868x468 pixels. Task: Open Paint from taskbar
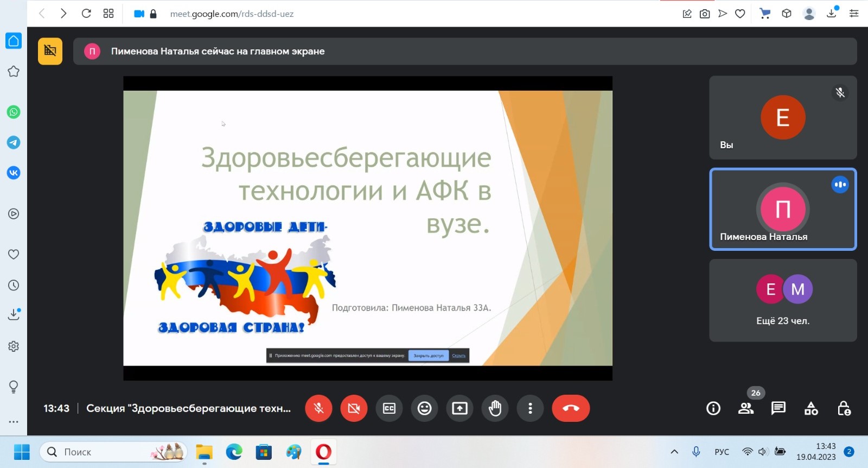(x=293, y=452)
